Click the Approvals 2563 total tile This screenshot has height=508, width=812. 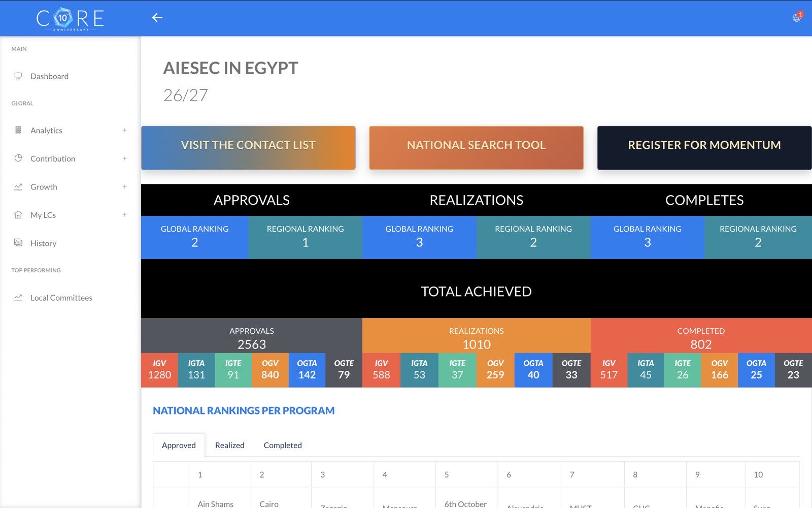[252, 336]
